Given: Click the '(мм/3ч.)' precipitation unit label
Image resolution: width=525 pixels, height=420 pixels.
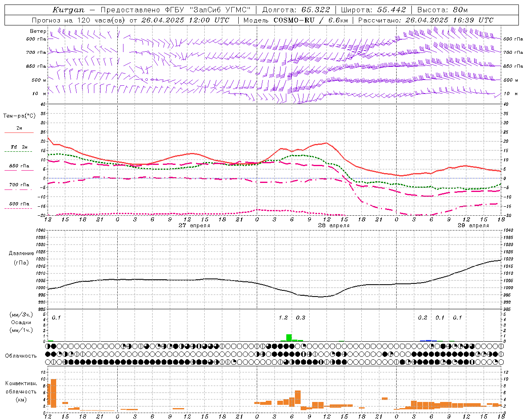Looking at the screenshot, I should 21,315.
